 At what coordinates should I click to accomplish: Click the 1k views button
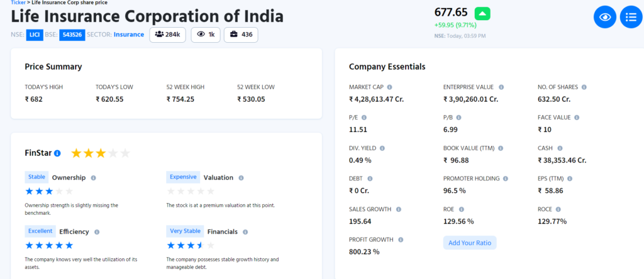[206, 35]
